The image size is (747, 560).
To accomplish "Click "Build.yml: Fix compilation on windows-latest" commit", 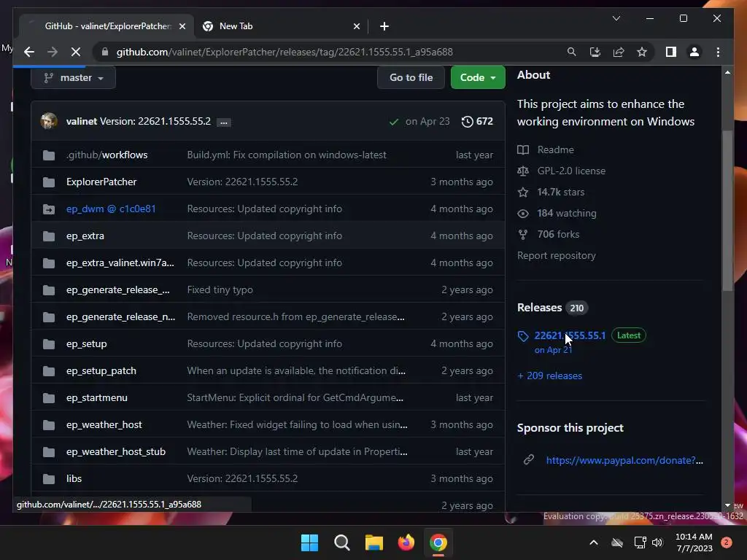I will click(x=287, y=155).
